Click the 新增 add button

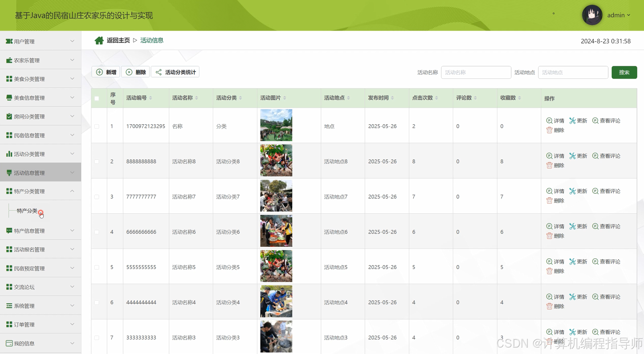(106, 72)
